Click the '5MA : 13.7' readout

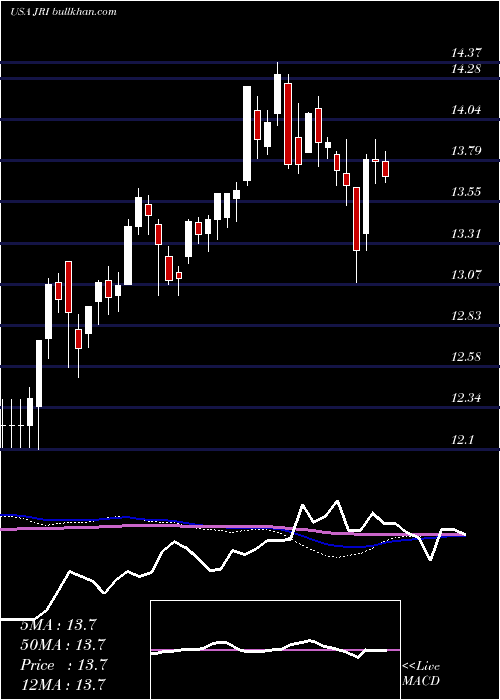pos(58,625)
